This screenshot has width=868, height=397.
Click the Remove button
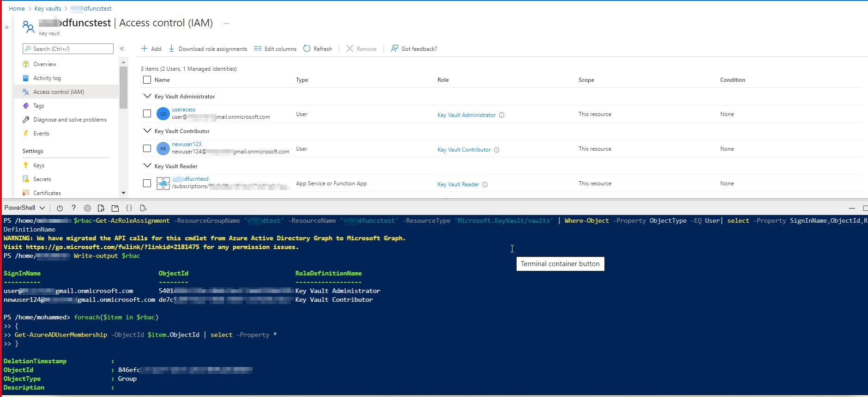point(362,49)
